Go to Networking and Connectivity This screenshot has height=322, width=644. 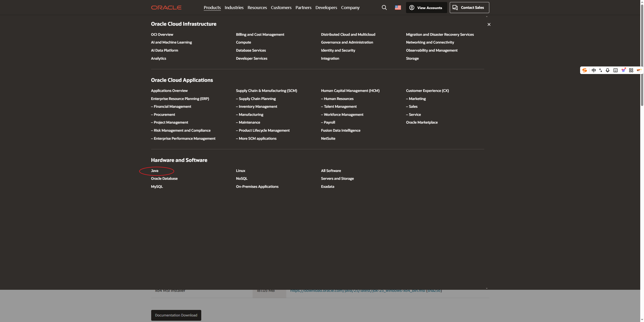coord(430,42)
